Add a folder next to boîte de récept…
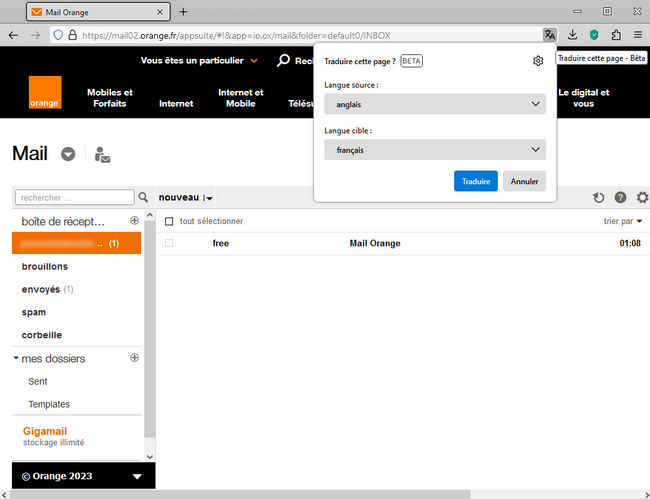Image resolution: width=650 pixels, height=499 pixels. (134, 220)
